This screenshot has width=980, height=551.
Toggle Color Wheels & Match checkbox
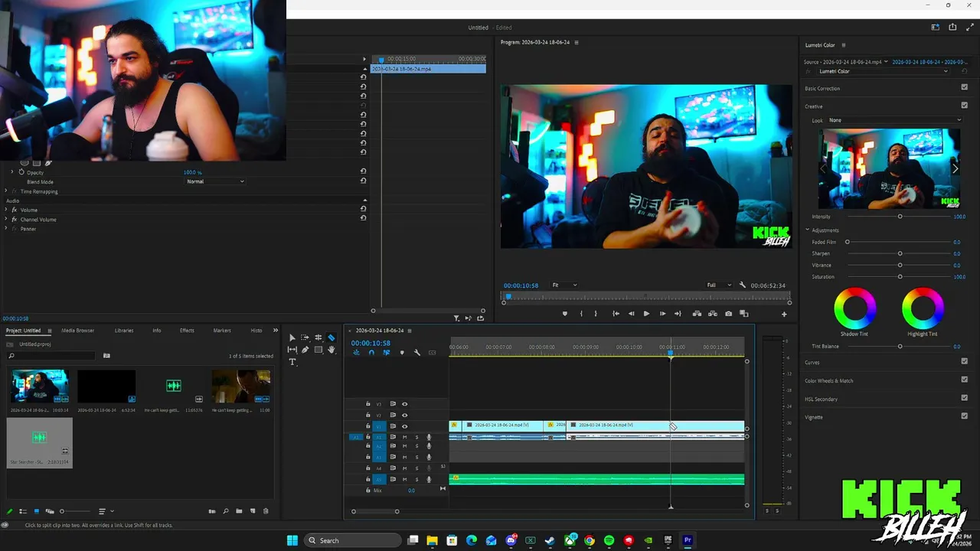click(x=964, y=380)
